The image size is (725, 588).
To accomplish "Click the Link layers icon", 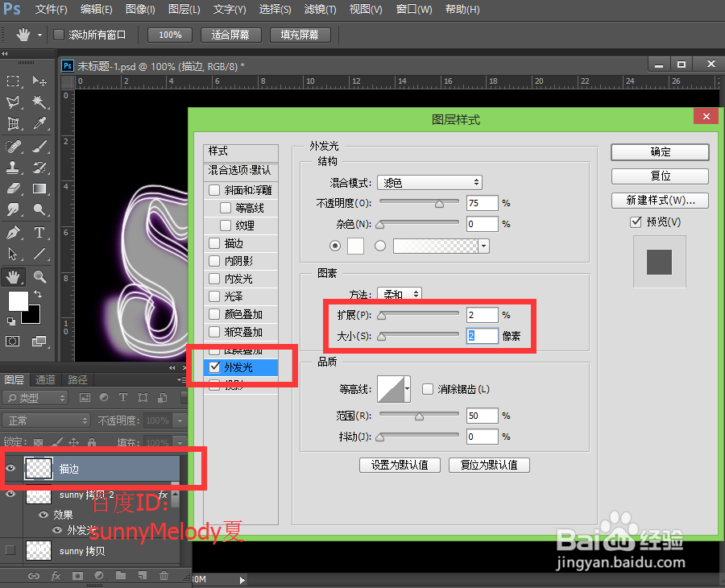I will point(34,576).
